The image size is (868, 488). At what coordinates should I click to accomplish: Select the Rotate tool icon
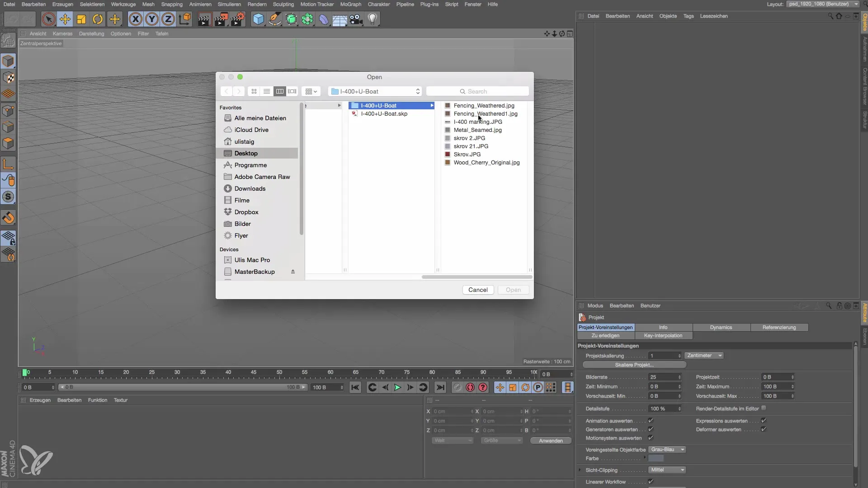(98, 19)
